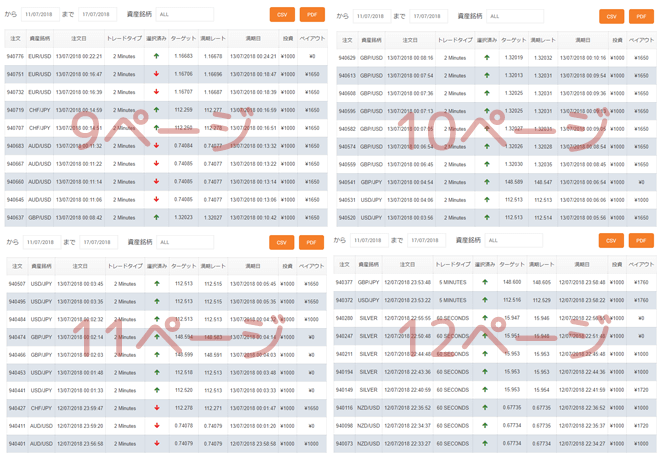Click the red down arrow for order 940660
This screenshot has height=460, width=660.
coord(156,181)
